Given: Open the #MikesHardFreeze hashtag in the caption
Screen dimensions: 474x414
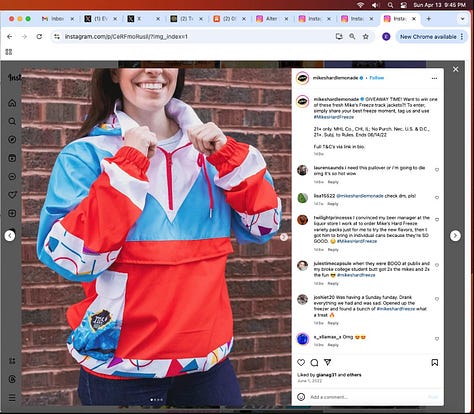Looking at the screenshot, I should 334,117.
